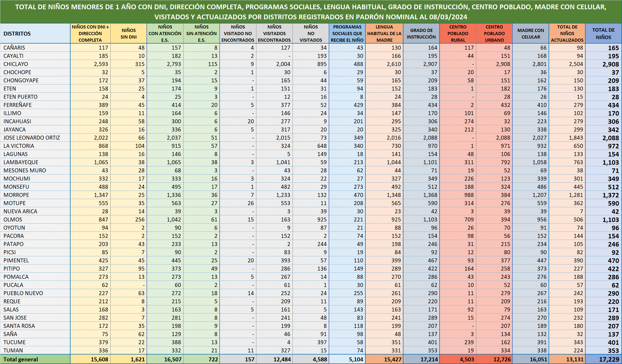The image size is (622, 364).
Task: Select LENGUA HABITUAL DE LA MADRE header
Action: pos(384,34)
